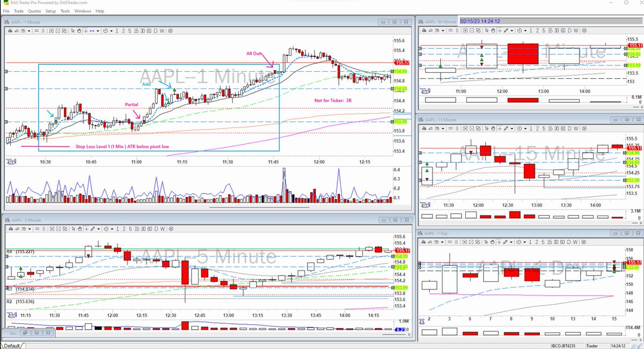Viewport: 644px width, 349px height.
Task: Click chart type icon in 1 Minute chart toolbar
Action: [10, 31]
